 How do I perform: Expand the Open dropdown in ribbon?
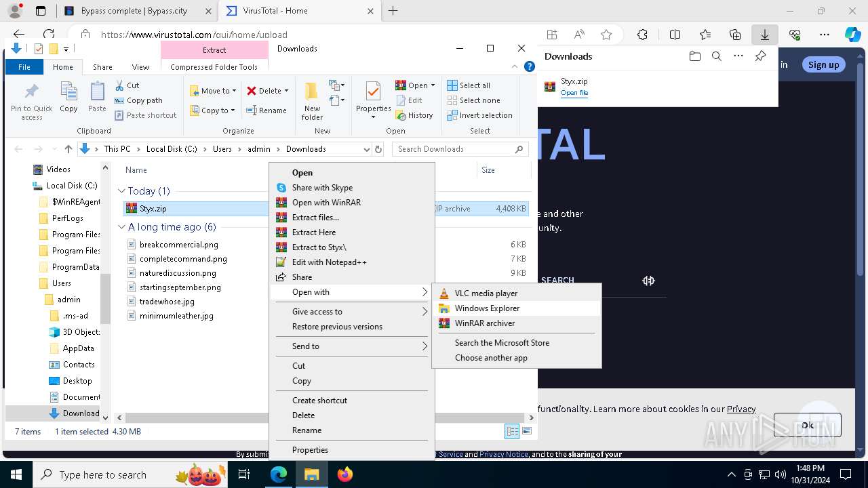click(433, 85)
